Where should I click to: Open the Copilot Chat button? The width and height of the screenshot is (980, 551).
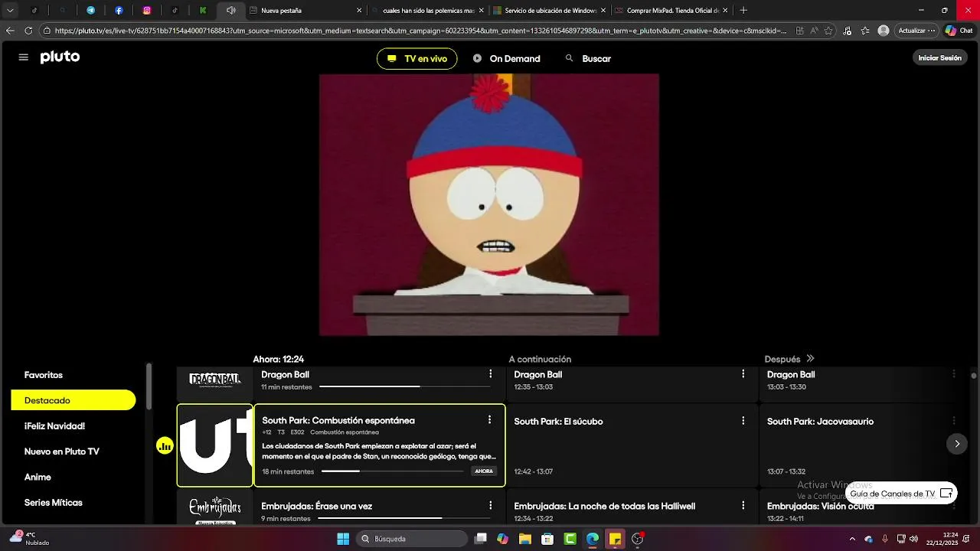pos(959,31)
